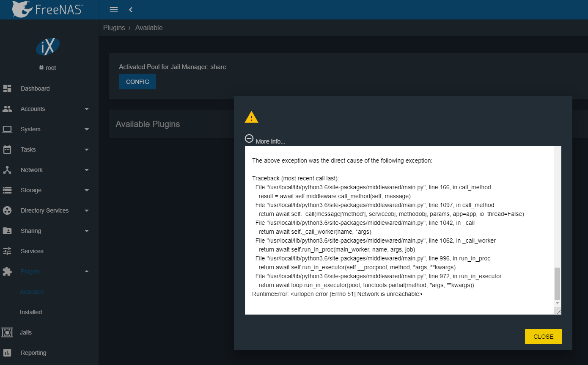Click Plugins in the breadcrumb
This screenshot has width=588, height=365.
[114, 28]
